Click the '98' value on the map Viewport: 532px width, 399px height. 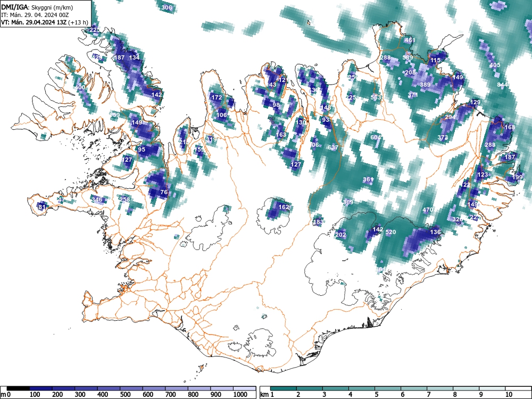tap(276, 104)
